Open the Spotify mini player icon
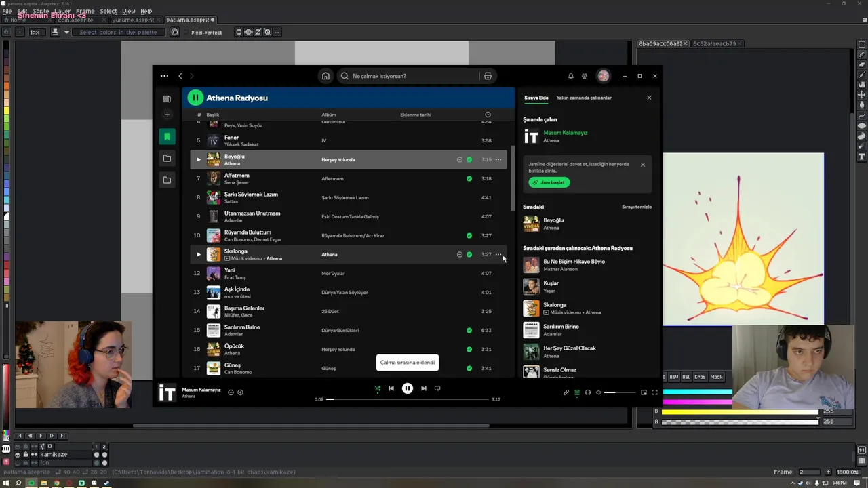The height and width of the screenshot is (488, 868). tap(644, 392)
